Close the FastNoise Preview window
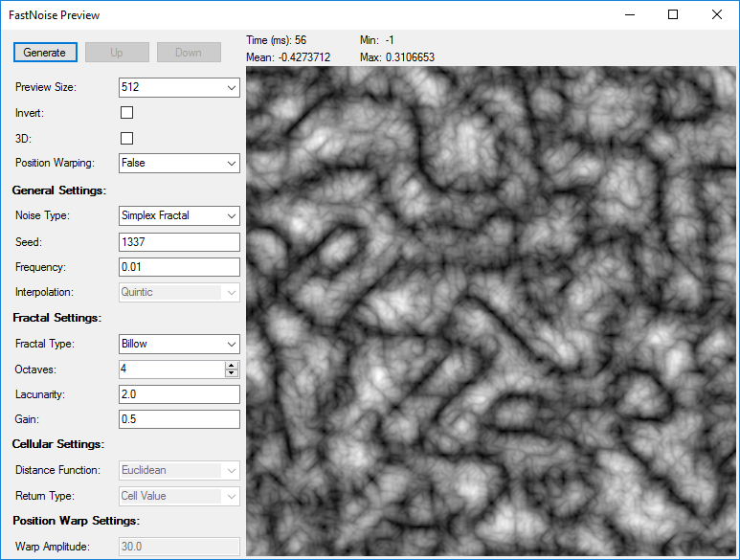 click(x=716, y=14)
